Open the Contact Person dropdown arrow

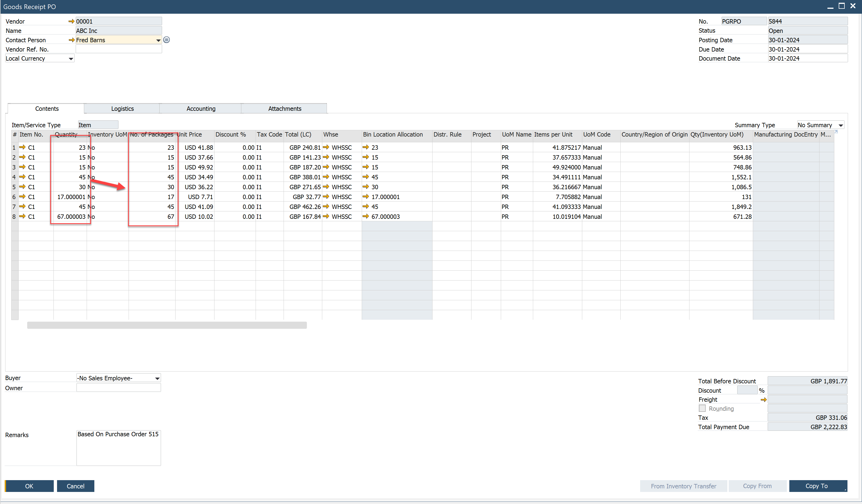click(158, 40)
